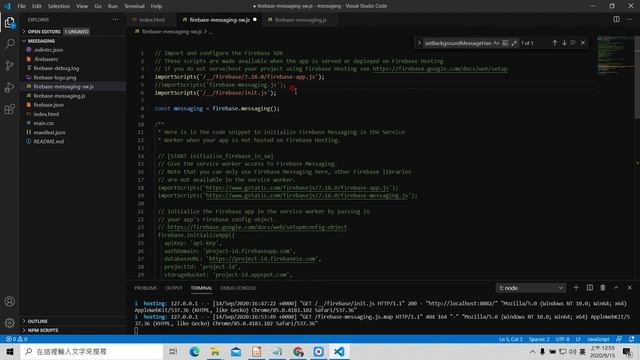
Task: Open the Terminal menu
Action: point(134,6)
